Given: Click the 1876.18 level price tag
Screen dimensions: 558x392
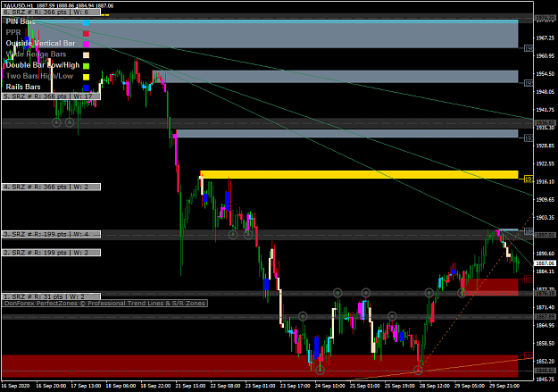Looking at the screenshot, I should coord(545,294).
